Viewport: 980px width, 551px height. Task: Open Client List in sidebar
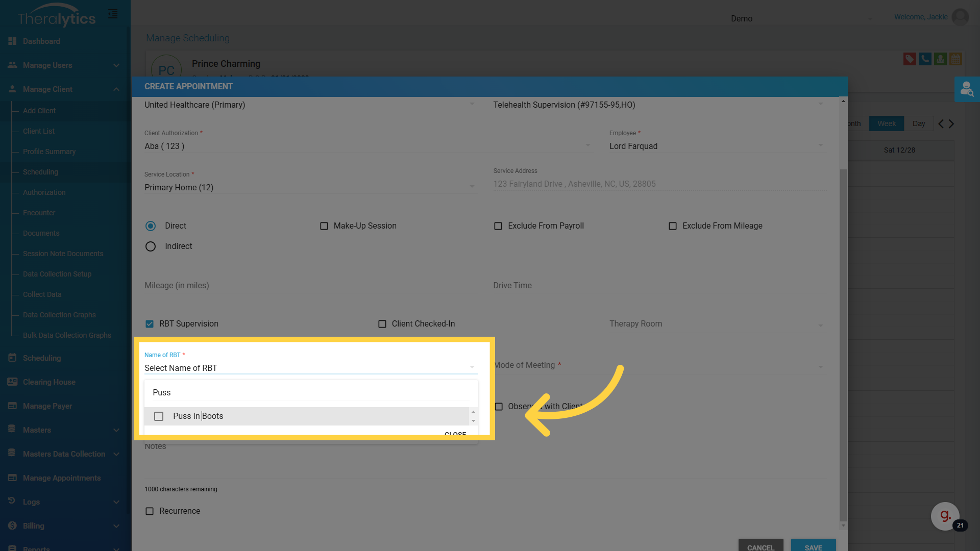pos(39,131)
